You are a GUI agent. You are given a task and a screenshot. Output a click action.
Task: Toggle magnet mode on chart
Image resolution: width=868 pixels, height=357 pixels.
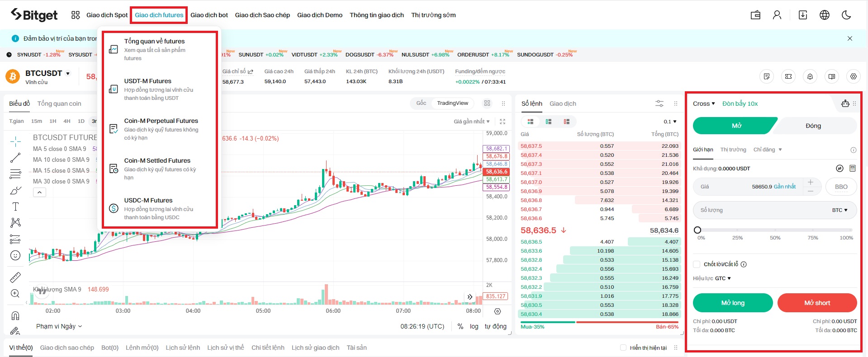tap(15, 315)
